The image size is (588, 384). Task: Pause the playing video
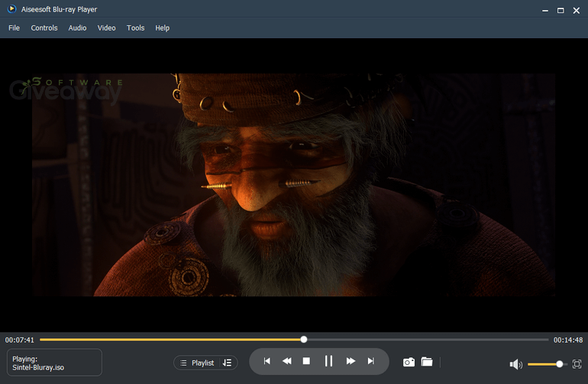click(x=328, y=361)
